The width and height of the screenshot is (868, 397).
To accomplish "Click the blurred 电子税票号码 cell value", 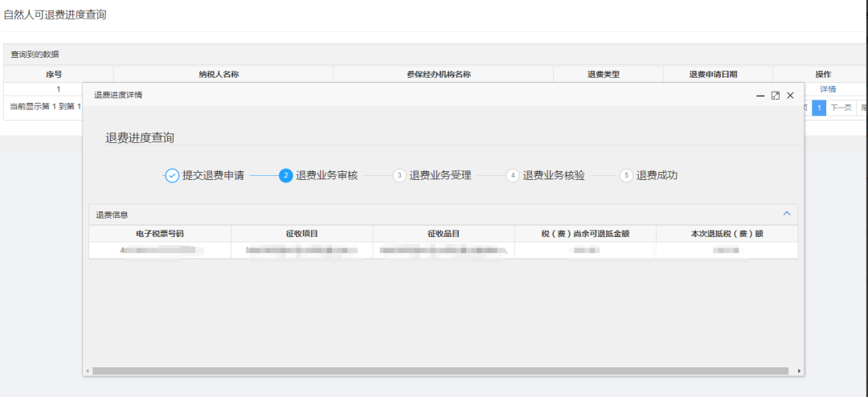I will (161, 250).
